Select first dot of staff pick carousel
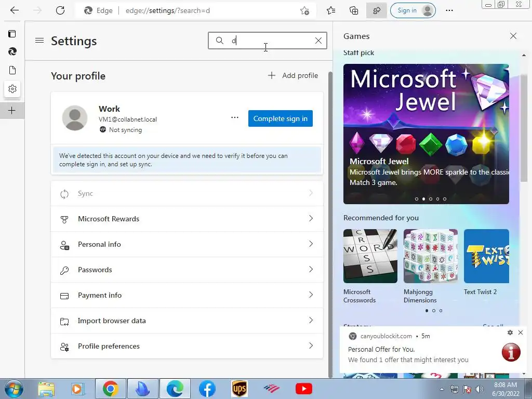The image size is (532, 399). coord(417,199)
